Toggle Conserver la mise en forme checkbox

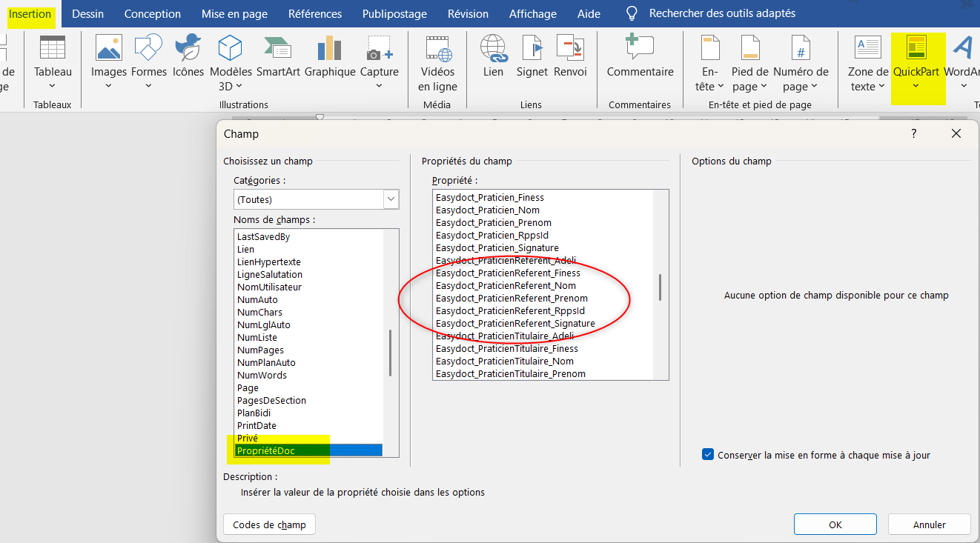(708, 455)
